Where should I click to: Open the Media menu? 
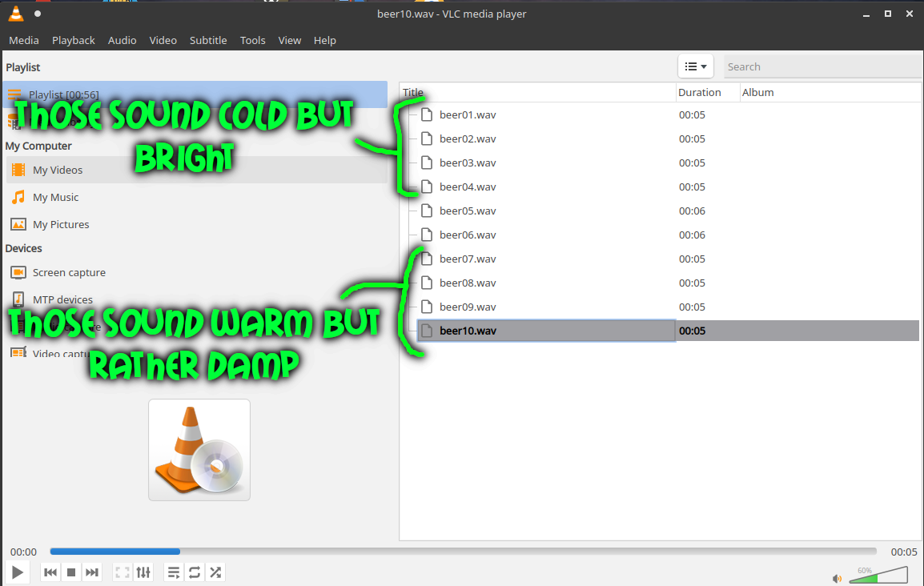click(23, 40)
